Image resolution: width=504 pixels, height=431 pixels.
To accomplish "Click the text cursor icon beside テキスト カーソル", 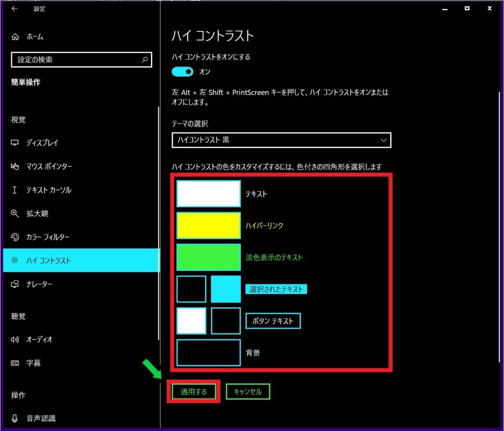I will coord(14,190).
